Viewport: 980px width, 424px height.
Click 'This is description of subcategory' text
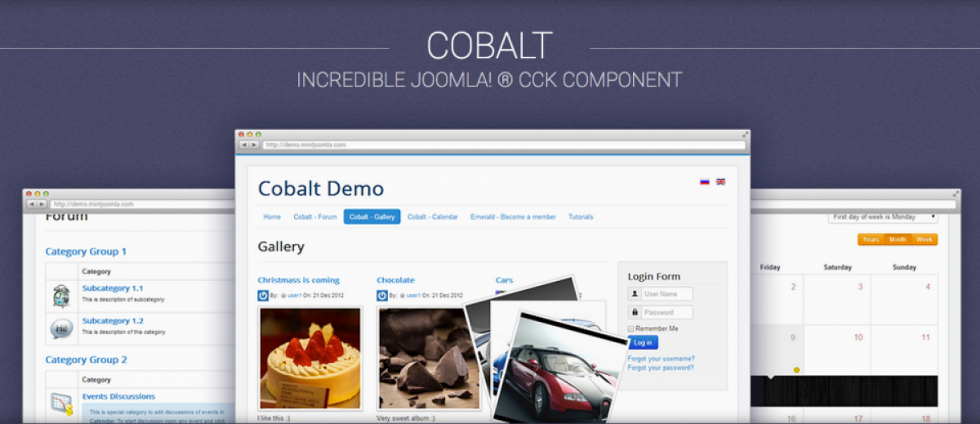123,300
